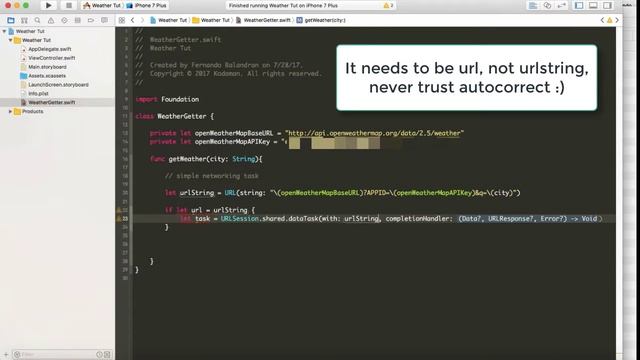This screenshot has height=360, width=640.
Task: Open the test navigator
Action: [x=64, y=20]
